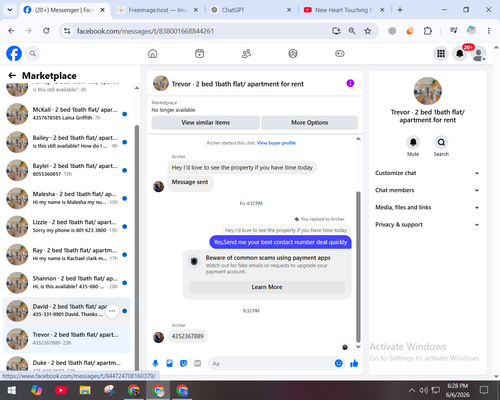Switch to the ChatGPT tab
Viewport: 500px width, 400px height.
point(251,10)
